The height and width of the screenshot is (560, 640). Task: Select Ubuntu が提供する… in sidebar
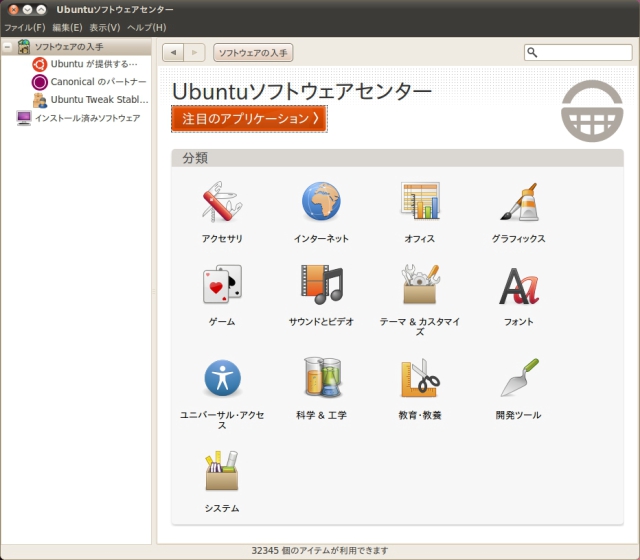click(x=94, y=64)
